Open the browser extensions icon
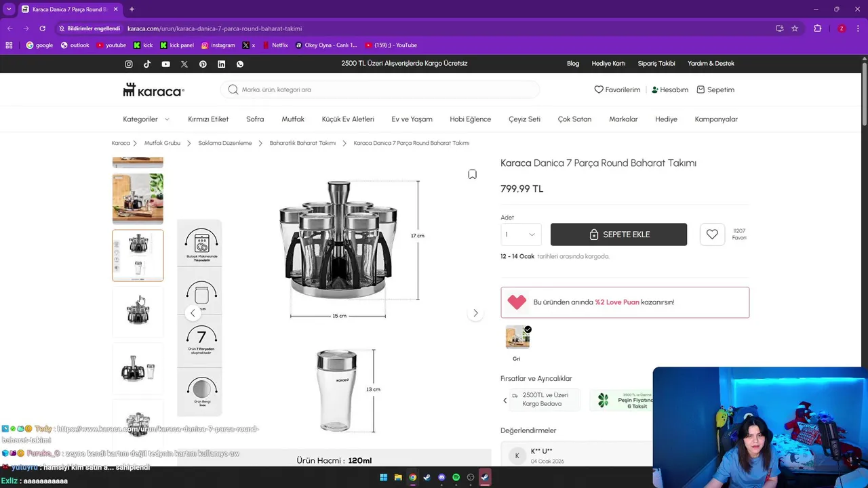 pos(817,28)
